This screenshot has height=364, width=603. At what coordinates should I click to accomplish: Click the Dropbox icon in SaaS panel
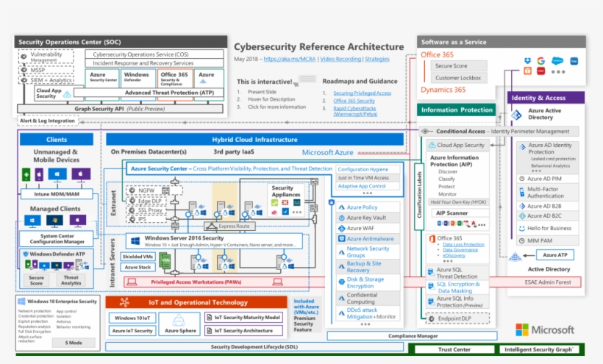[x=528, y=61]
